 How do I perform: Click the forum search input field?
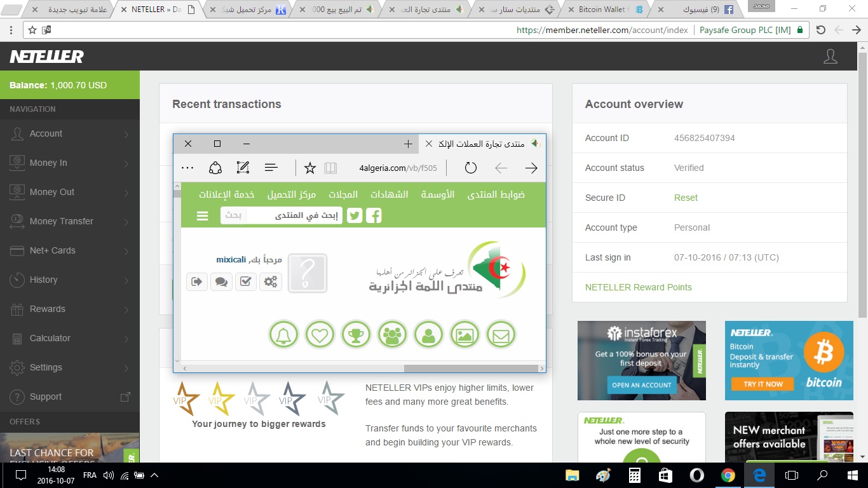[x=294, y=215]
